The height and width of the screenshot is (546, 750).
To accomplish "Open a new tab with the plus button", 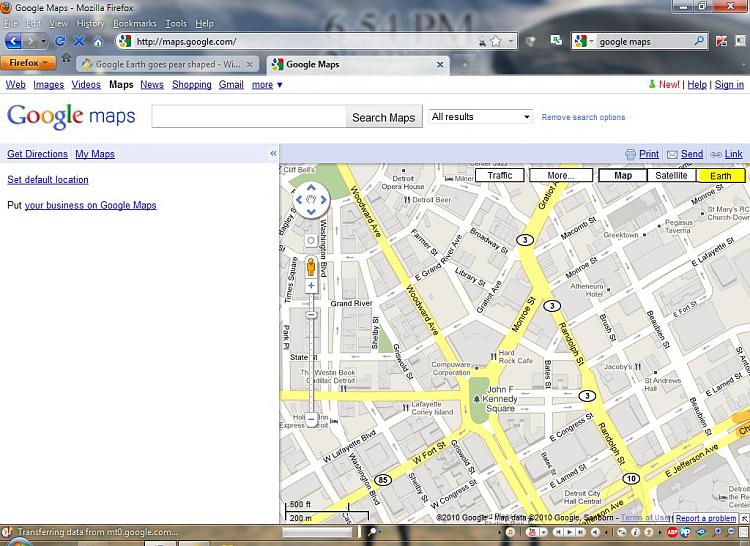I will [464, 65].
